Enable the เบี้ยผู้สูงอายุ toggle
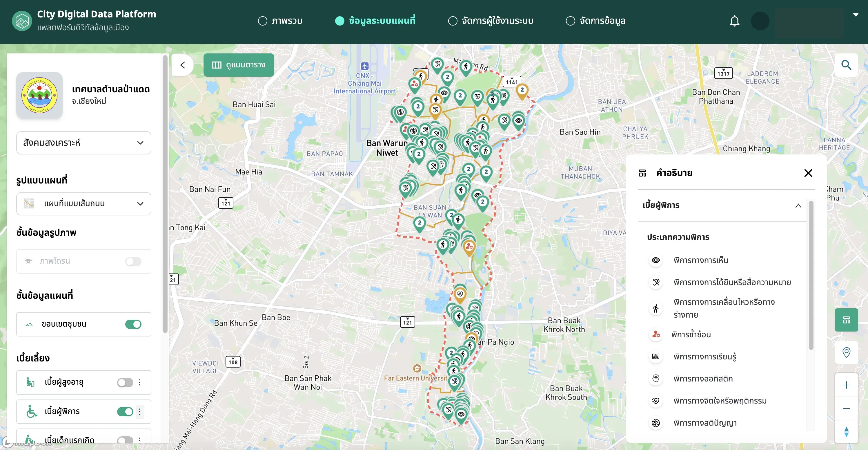868x450 pixels. pos(125,382)
